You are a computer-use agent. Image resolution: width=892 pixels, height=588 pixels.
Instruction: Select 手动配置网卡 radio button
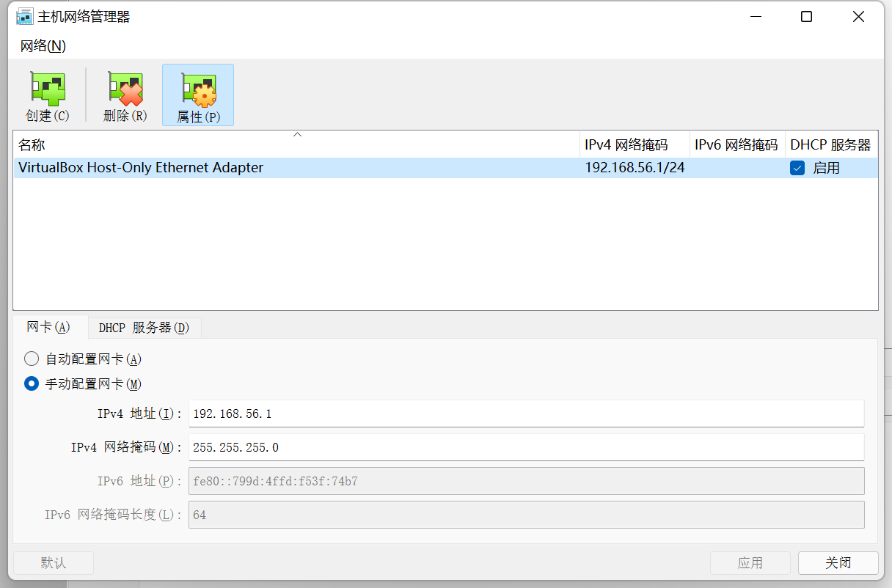pos(32,383)
